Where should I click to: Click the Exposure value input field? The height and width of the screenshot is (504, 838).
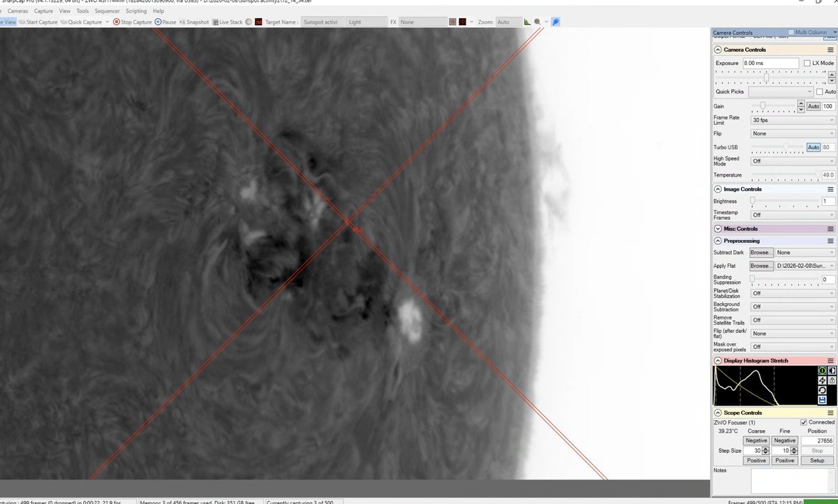(x=770, y=64)
